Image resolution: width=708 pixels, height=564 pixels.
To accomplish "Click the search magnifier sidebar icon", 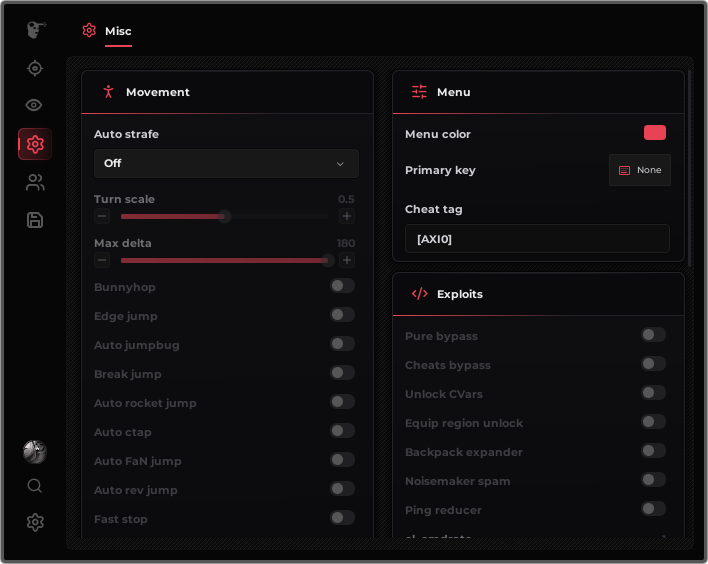I will point(35,486).
